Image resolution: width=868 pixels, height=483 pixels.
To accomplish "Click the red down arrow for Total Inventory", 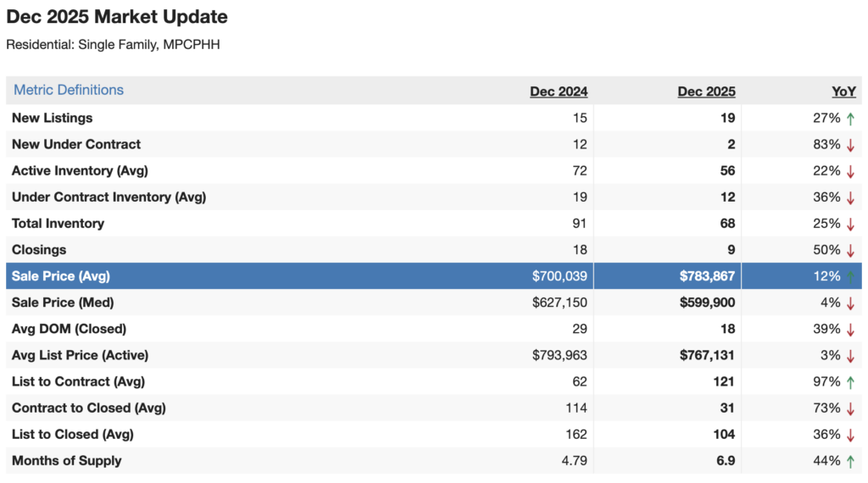I will [x=850, y=224].
